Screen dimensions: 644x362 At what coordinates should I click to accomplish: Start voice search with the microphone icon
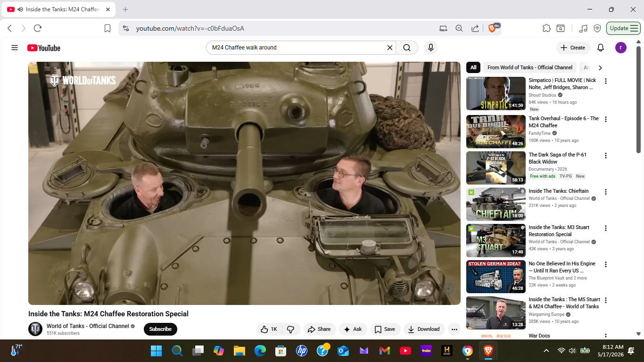click(430, 48)
